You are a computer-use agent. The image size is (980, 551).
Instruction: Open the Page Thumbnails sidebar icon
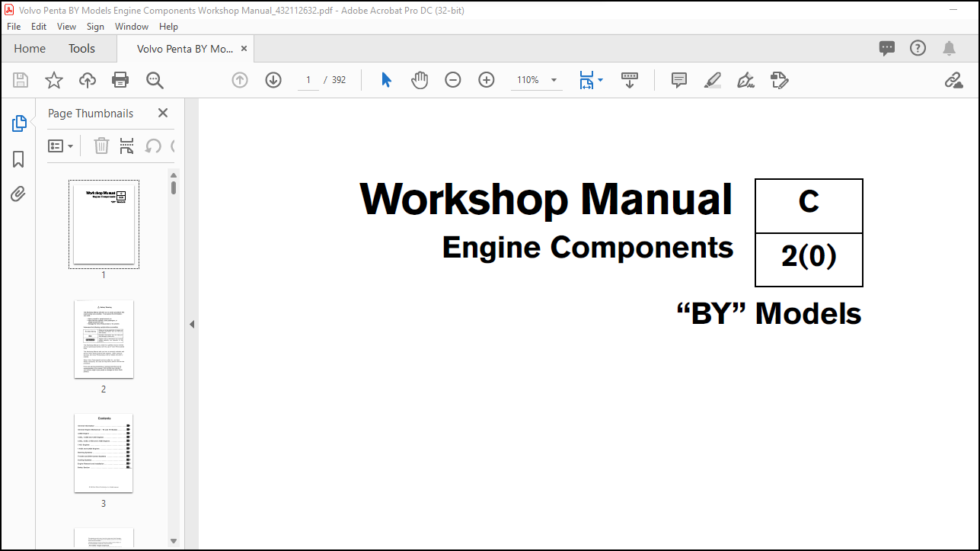tap(19, 123)
